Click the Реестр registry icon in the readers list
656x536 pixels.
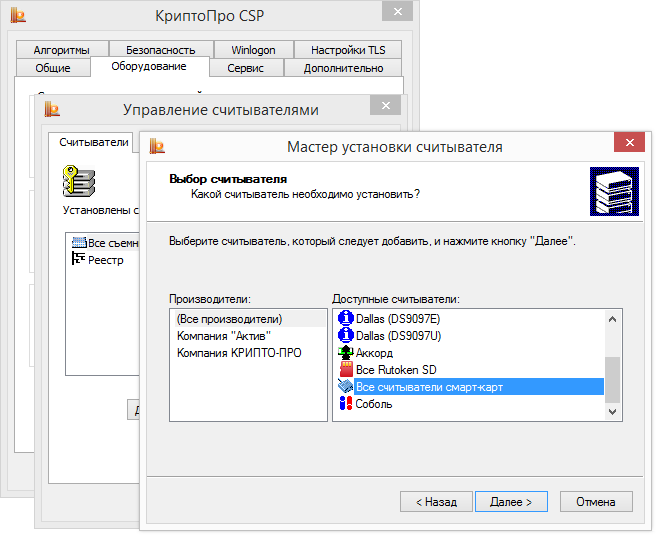[78, 259]
